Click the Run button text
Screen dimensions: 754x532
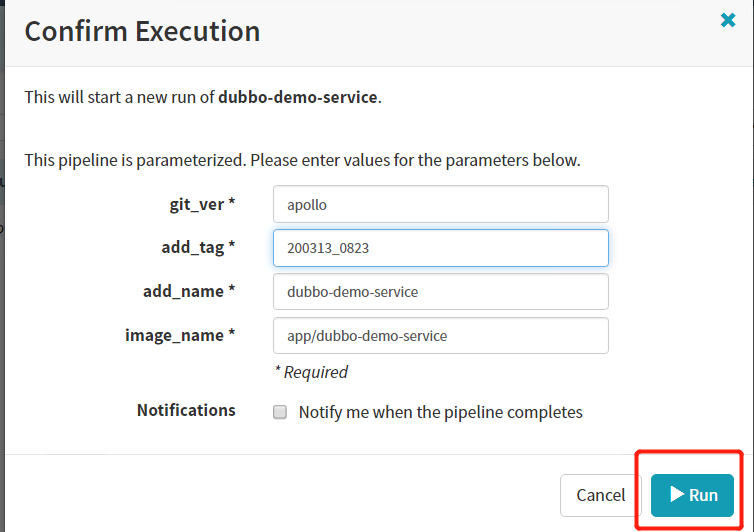click(703, 495)
